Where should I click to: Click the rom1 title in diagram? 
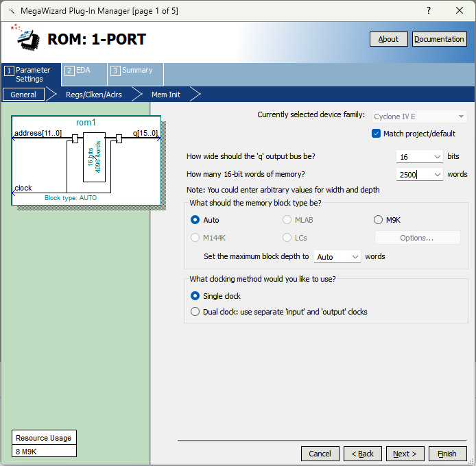(86, 122)
